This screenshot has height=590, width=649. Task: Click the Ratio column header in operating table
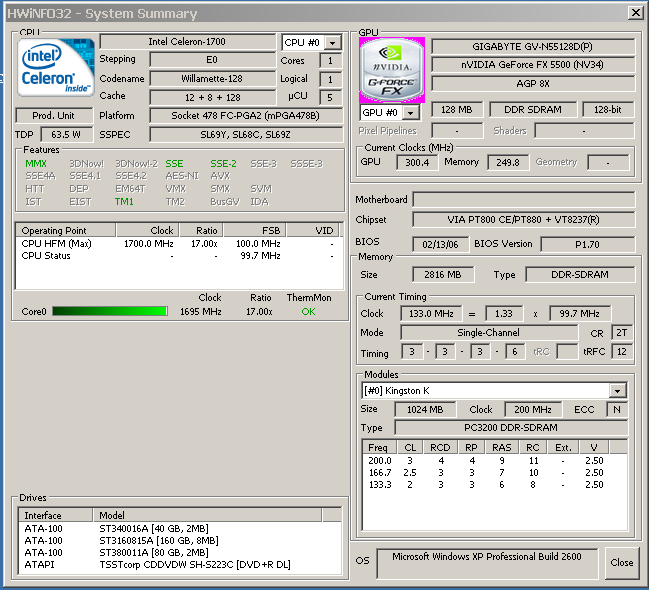click(x=201, y=230)
